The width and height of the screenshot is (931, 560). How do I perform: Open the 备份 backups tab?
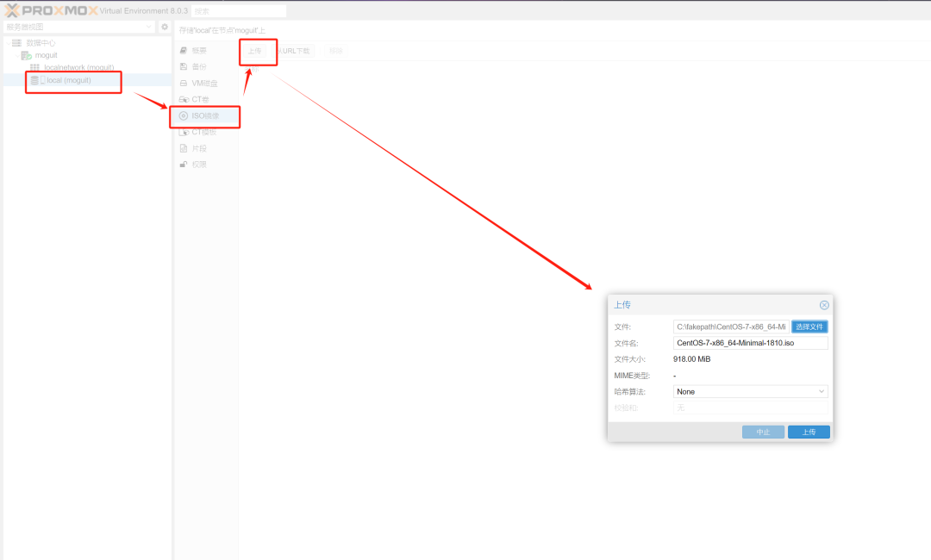pyautogui.click(x=205, y=66)
